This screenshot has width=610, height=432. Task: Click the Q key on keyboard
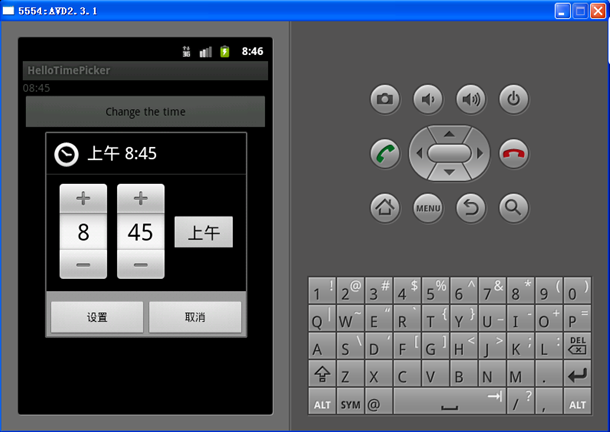tap(322, 318)
